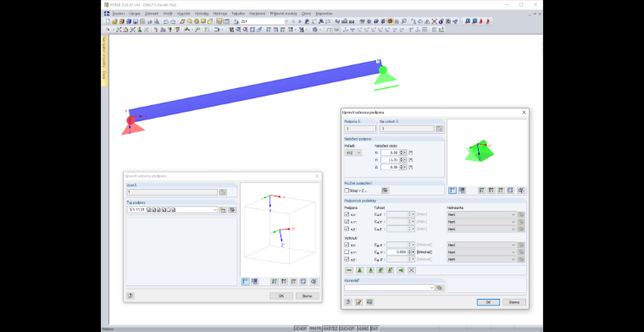This screenshot has height=332, width=644.
Task: Click pick node icon beside Na uzlech č.
Action: pyautogui.click(x=440, y=129)
